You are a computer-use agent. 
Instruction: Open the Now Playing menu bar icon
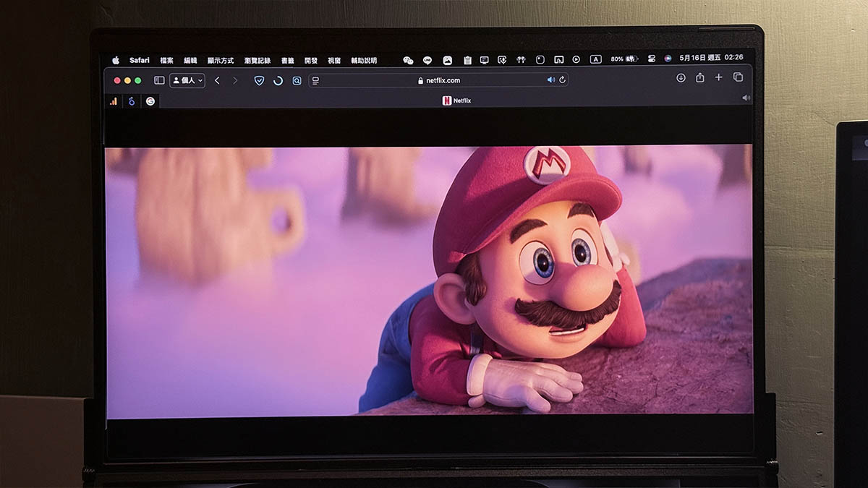click(576, 59)
